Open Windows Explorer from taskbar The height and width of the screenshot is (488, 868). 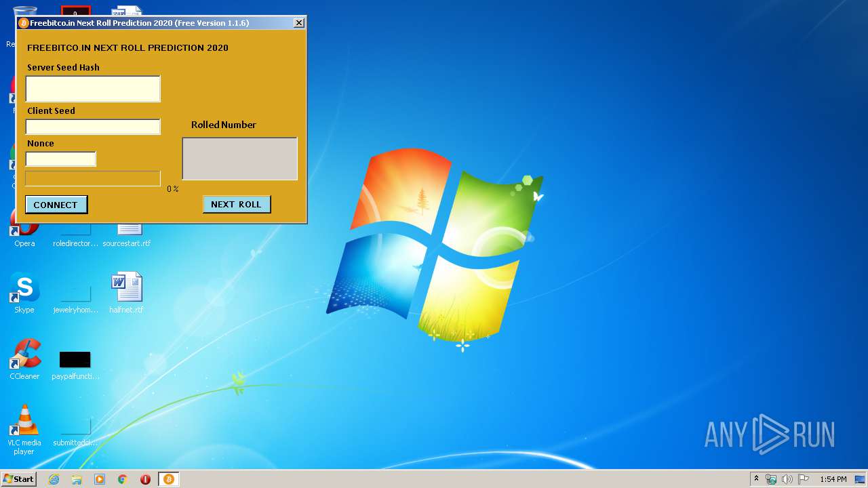(x=77, y=479)
